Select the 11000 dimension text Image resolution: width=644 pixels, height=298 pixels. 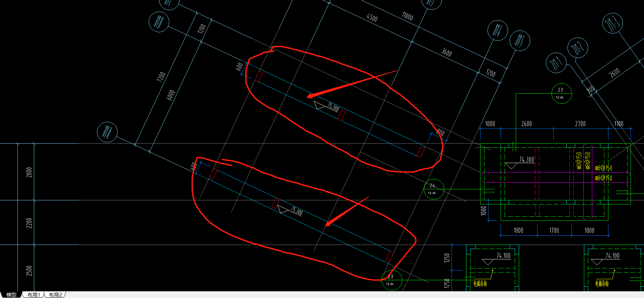408,16
